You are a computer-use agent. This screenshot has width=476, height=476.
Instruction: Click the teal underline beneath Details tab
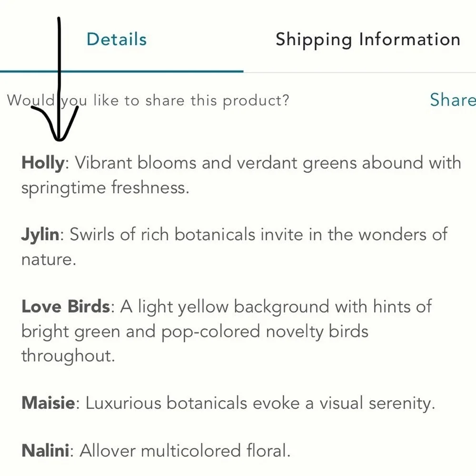click(x=121, y=71)
